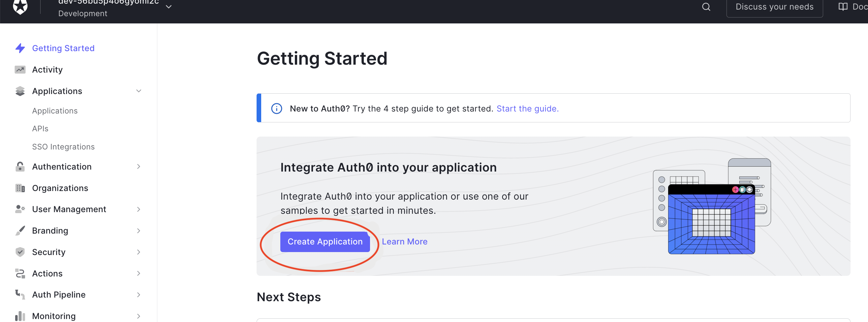Click the Organizations building icon
868x322 pixels.
(x=20, y=188)
